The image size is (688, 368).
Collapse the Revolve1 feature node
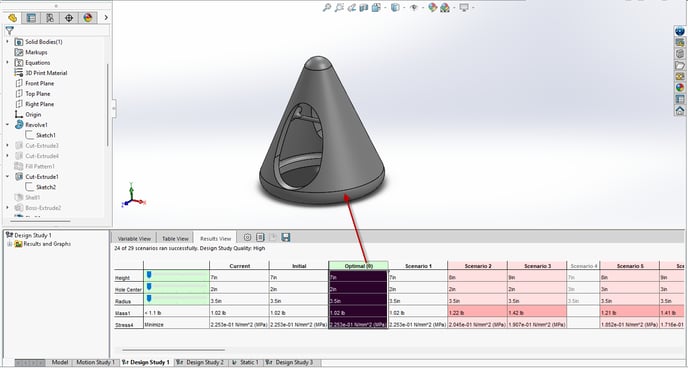click(7, 125)
